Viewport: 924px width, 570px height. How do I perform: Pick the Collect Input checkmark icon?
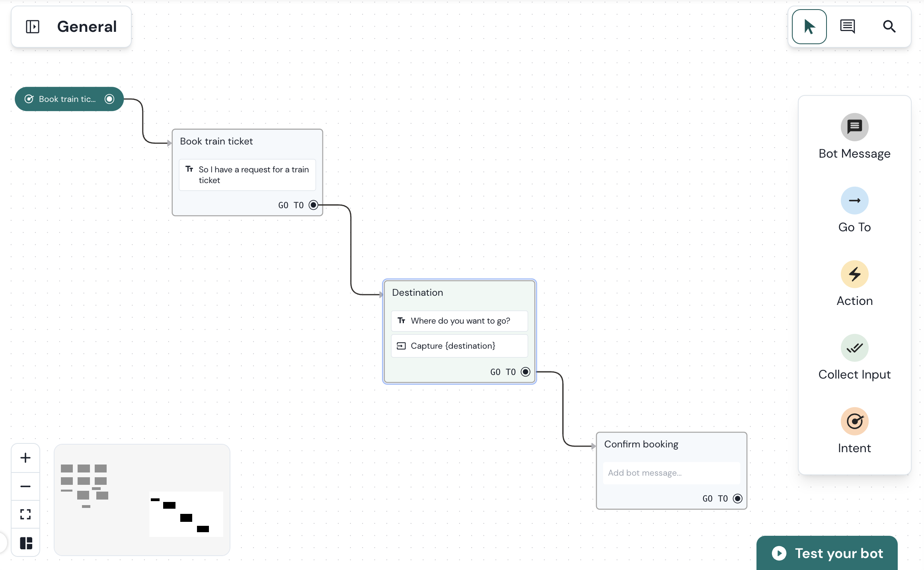[x=854, y=348]
